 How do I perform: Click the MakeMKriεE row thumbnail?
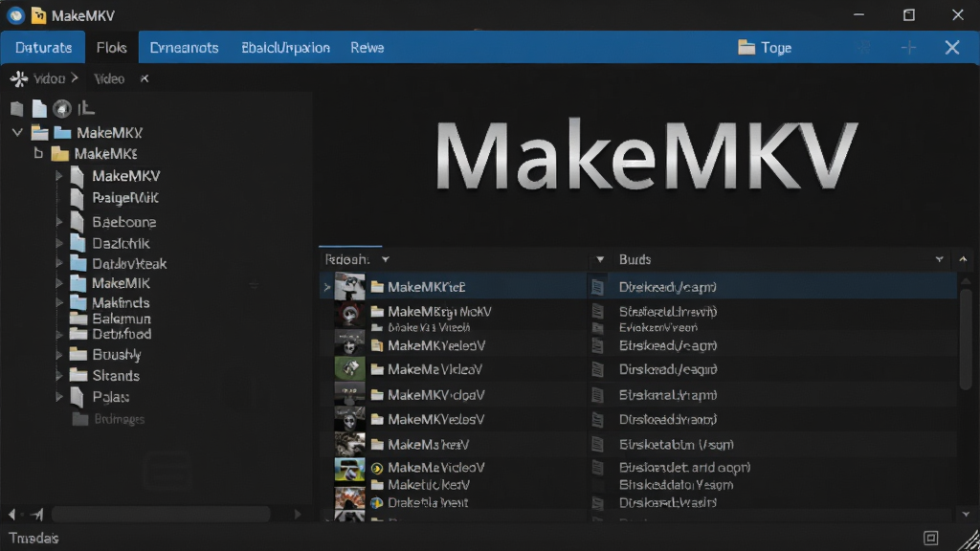(349, 287)
